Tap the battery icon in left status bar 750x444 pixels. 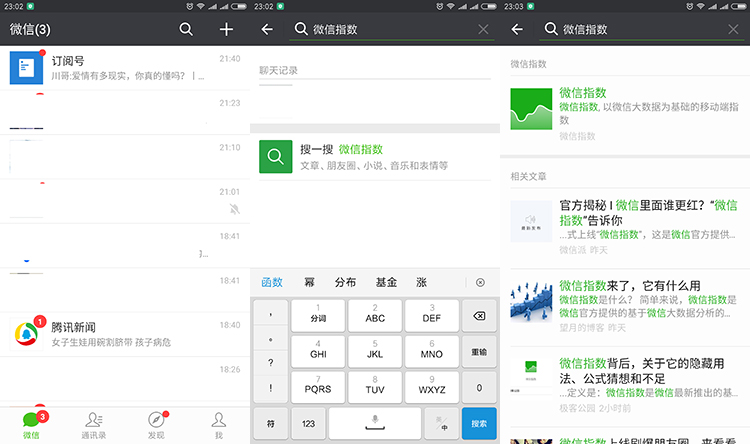click(x=239, y=6)
